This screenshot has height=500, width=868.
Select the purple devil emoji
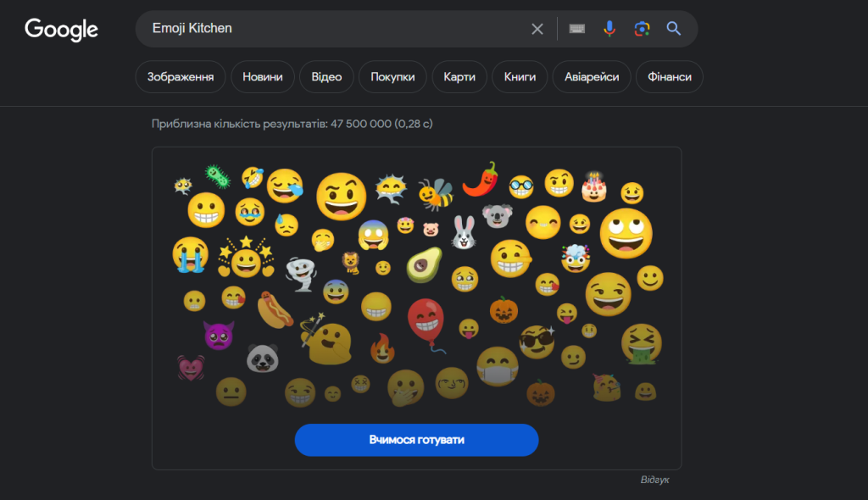tap(219, 335)
